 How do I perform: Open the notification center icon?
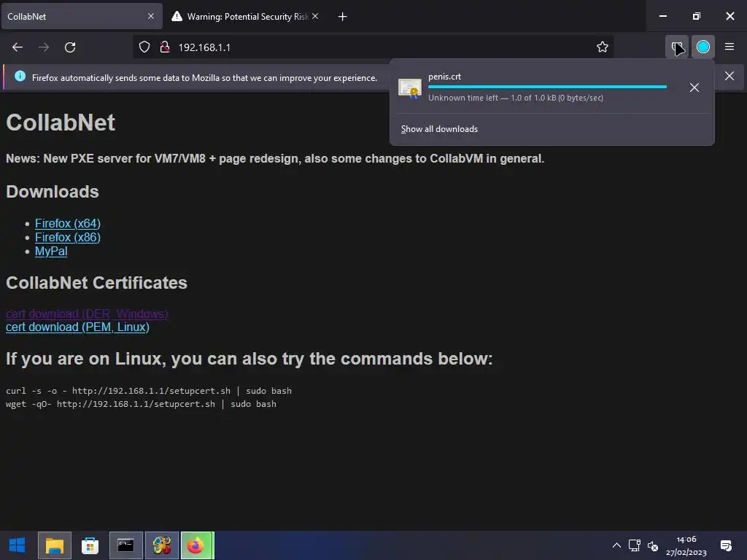tap(726, 545)
